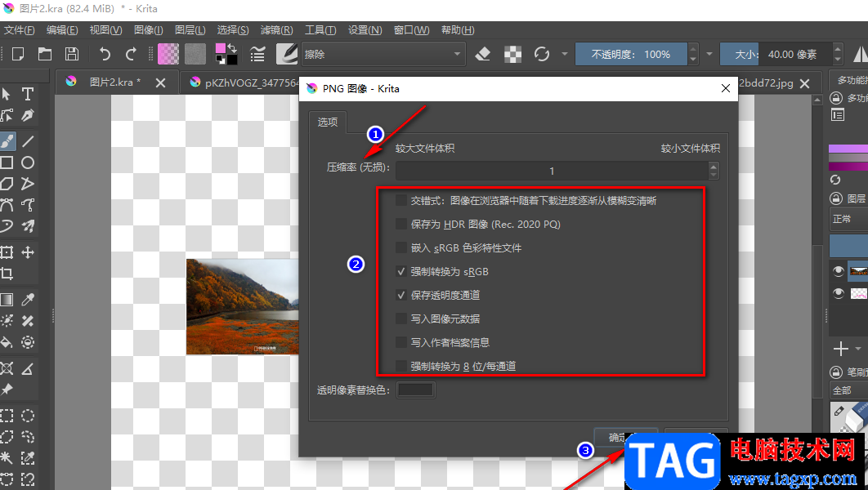
Task: Open the 滤镜(R) menu
Action: tap(277, 30)
